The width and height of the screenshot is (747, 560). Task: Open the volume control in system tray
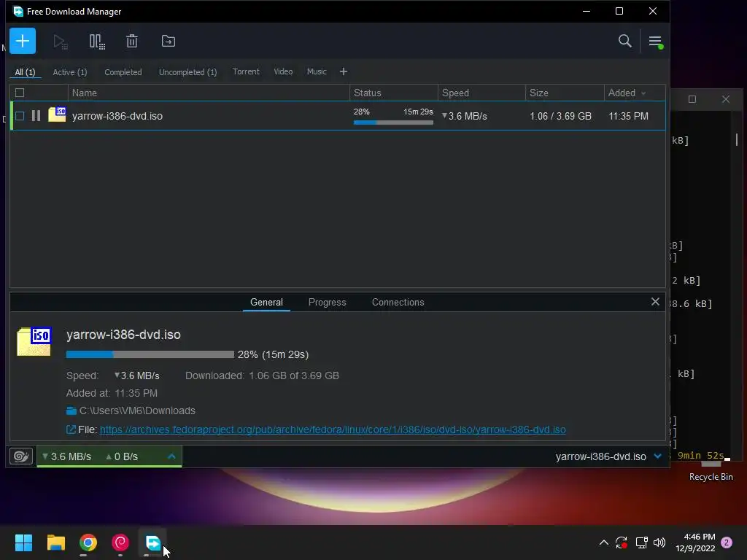[x=659, y=542]
